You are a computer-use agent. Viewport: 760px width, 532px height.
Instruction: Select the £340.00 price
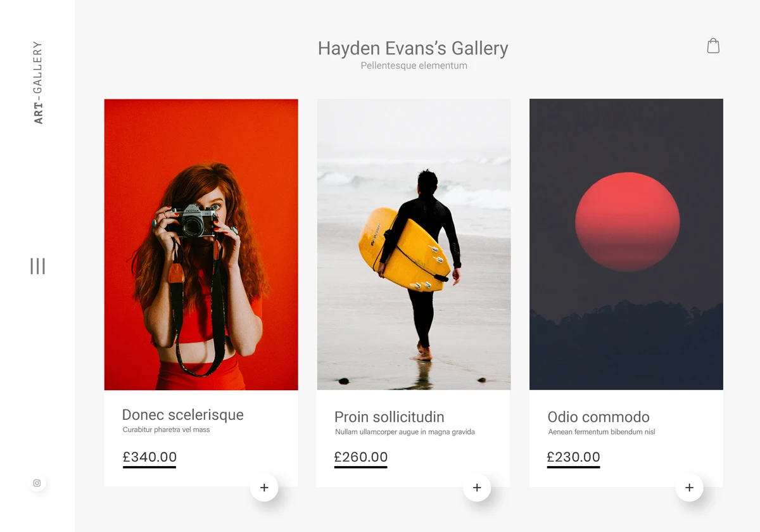click(149, 457)
